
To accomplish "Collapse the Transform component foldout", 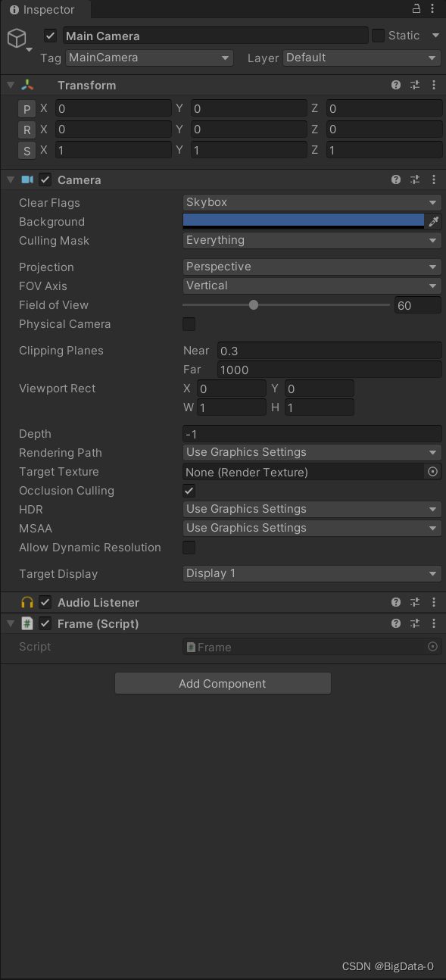I will (10, 86).
